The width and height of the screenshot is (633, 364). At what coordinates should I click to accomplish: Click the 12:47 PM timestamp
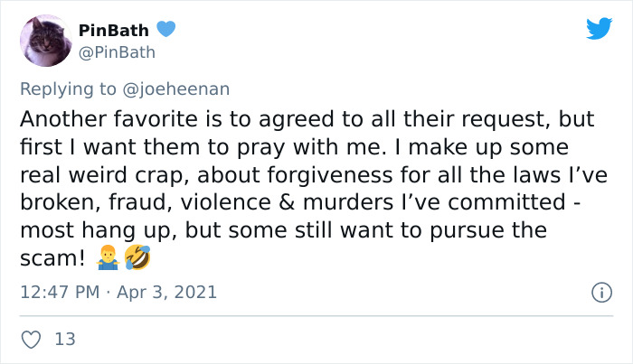60,293
